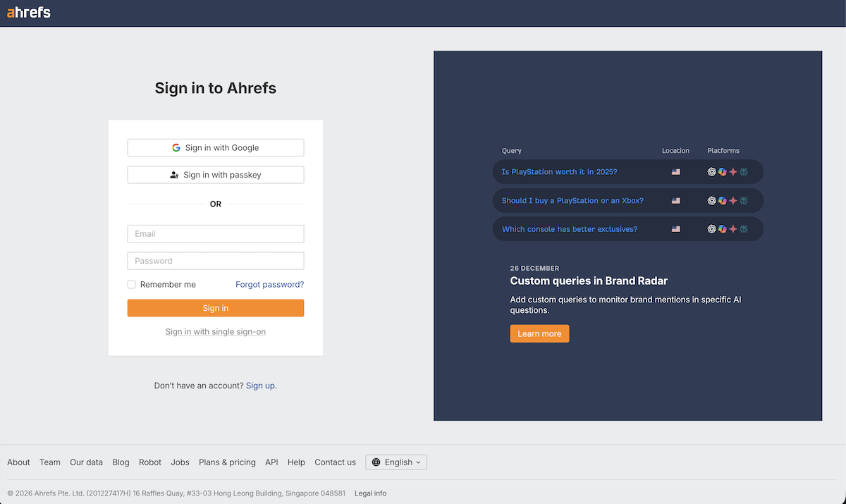Select Plans & pricing in the footer navigation
This screenshot has height=504, width=846.
(x=227, y=462)
